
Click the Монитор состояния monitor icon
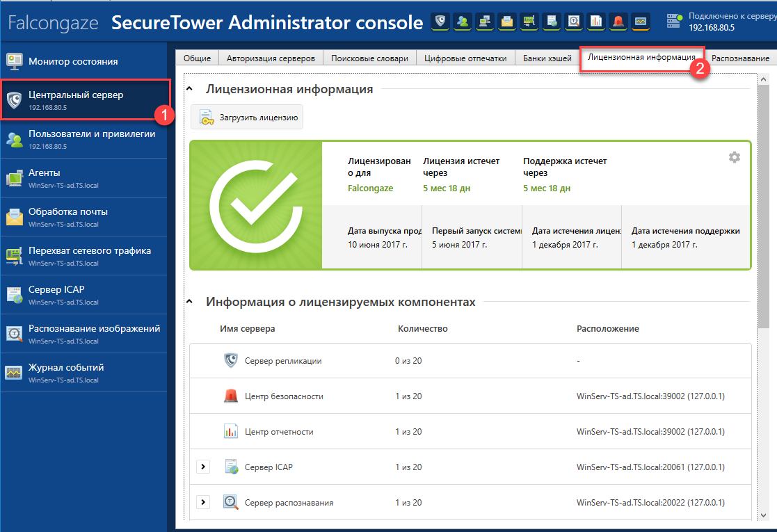pos(15,61)
